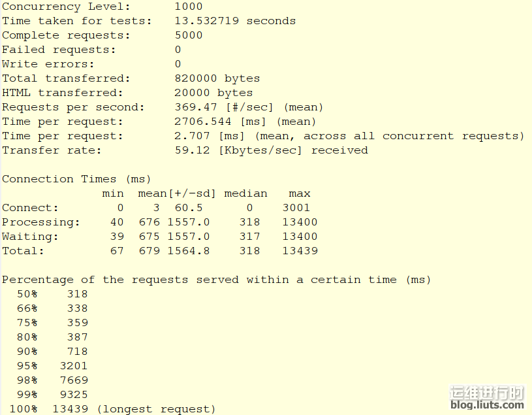Click the 2706.544 ms time per request
Image resolution: width=532 pixels, height=415 pixels.
[x=202, y=122]
